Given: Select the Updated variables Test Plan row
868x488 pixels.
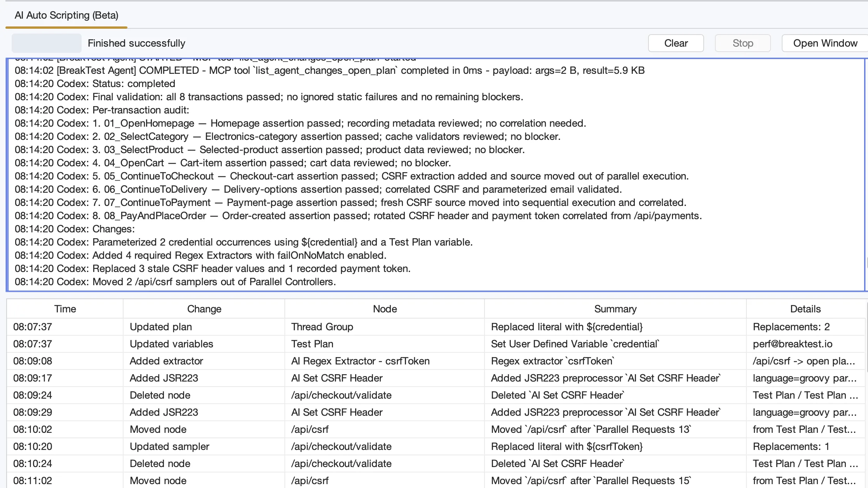Looking at the screenshot, I should (436, 344).
